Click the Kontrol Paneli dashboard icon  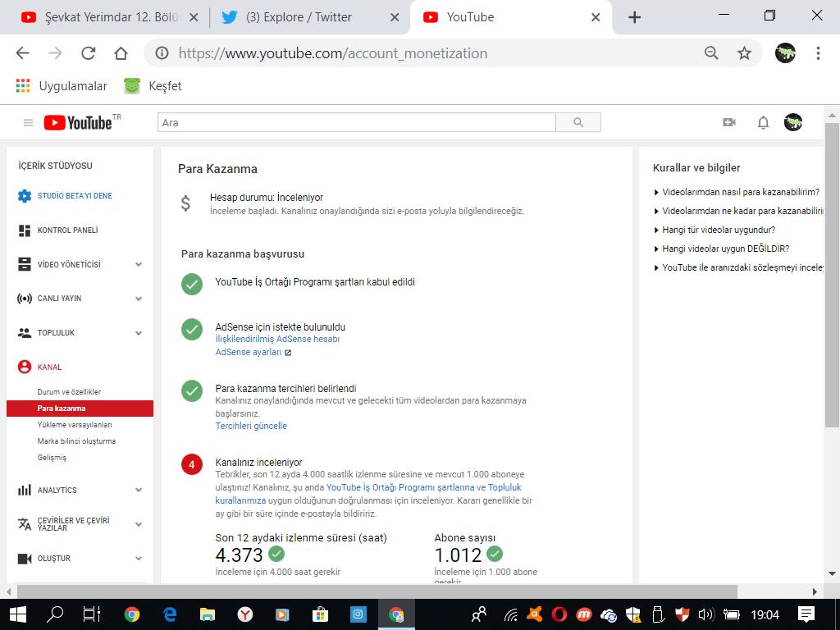tap(25, 231)
